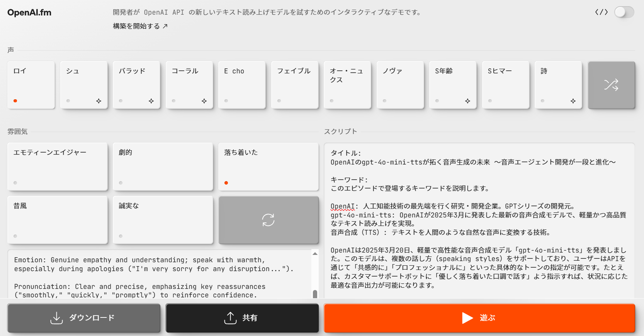
Task: Click the code brackets icon
Action: tap(602, 12)
